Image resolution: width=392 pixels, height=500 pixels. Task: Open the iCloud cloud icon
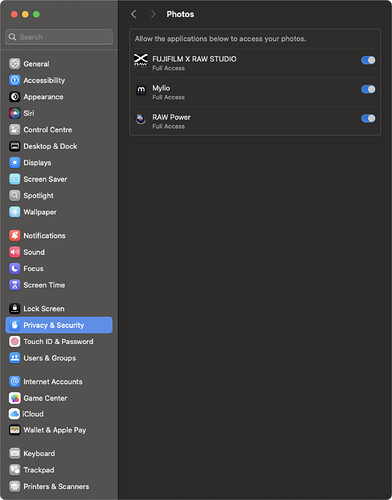(15, 414)
